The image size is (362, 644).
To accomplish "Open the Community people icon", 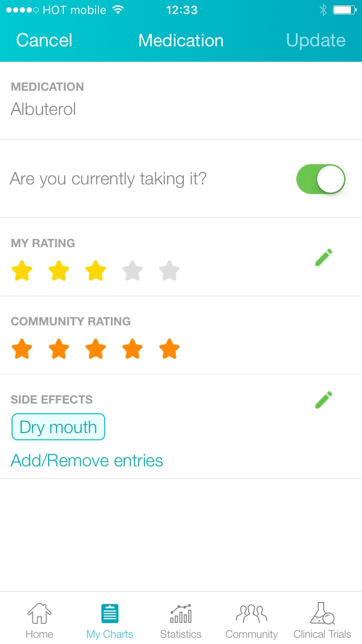I will [251, 614].
